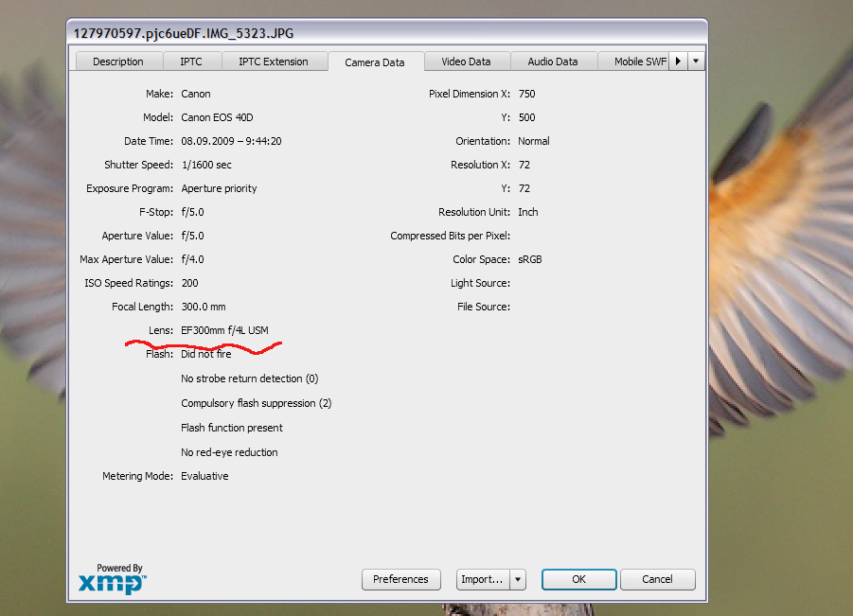Image resolution: width=853 pixels, height=616 pixels.
Task: Select the IPTC Extension tab
Action: click(x=274, y=62)
